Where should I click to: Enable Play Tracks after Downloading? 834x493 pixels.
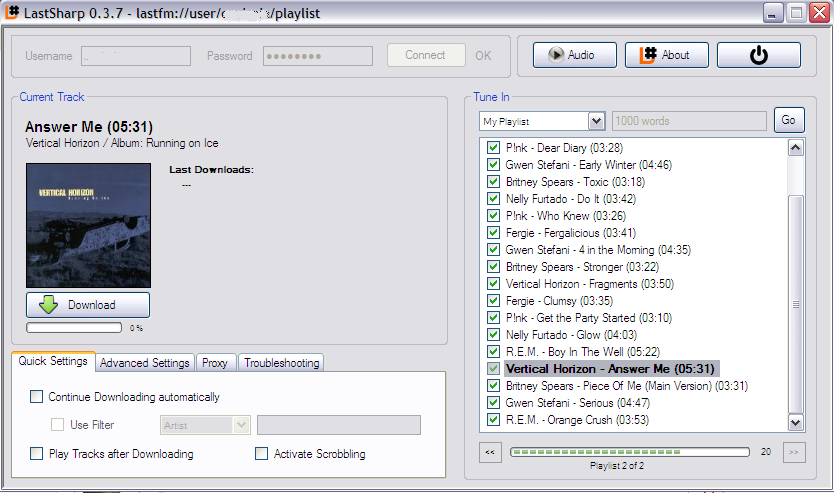click(x=36, y=454)
